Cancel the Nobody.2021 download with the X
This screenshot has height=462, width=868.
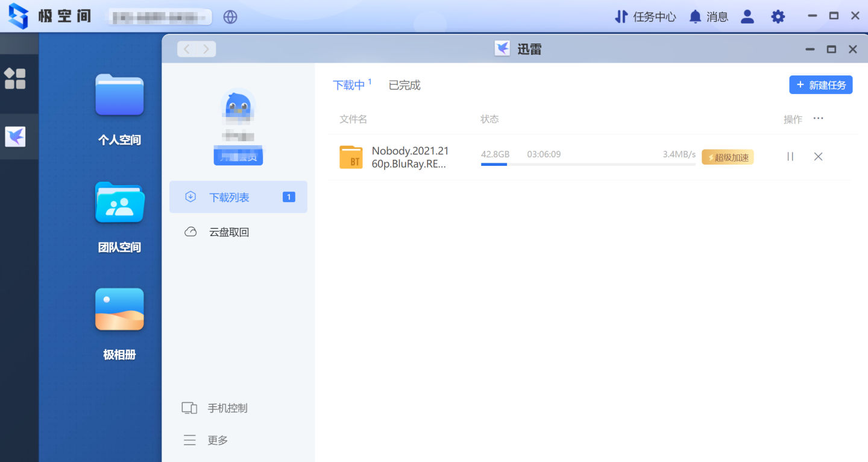pyautogui.click(x=818, y=156)
